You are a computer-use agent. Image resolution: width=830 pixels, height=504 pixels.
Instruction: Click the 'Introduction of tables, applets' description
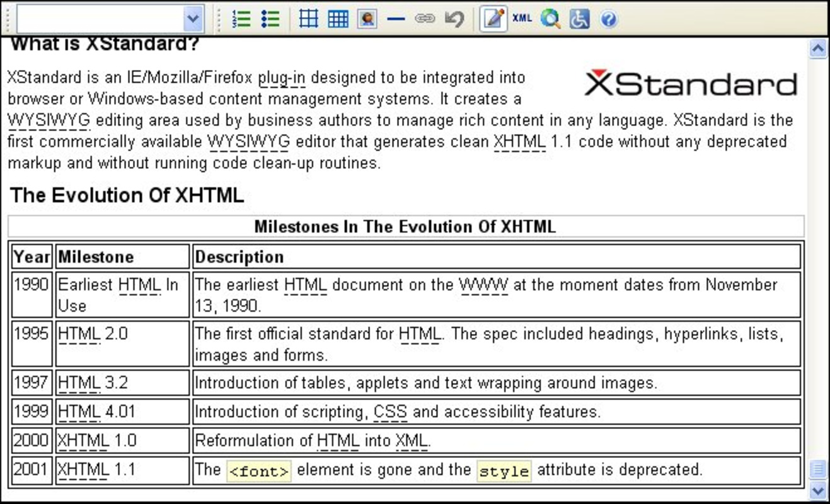pyautogui.click(x=497, y=383)
